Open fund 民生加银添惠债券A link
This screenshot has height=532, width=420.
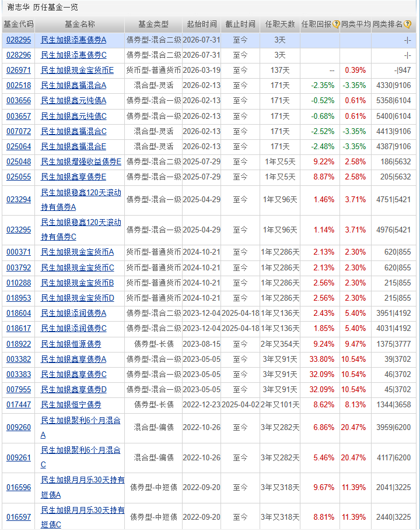coord(73,40)
